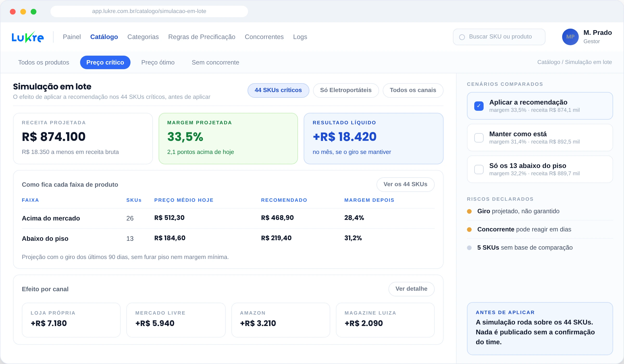
Task: Click the Receita Projetada card
Action: point(83,138)
